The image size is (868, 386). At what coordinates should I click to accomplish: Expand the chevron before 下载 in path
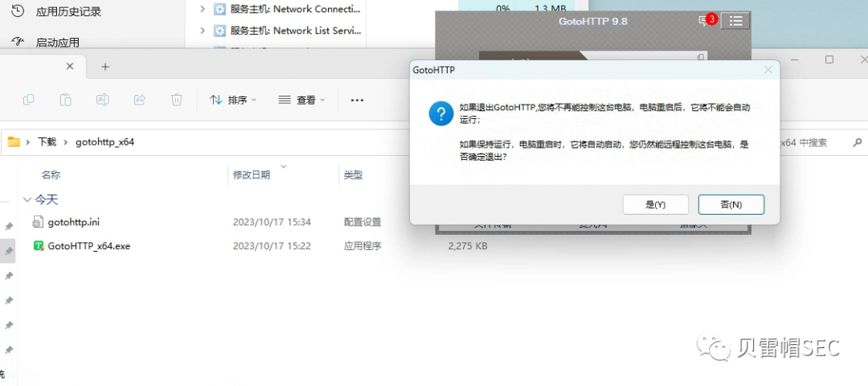tap(27, 142)
